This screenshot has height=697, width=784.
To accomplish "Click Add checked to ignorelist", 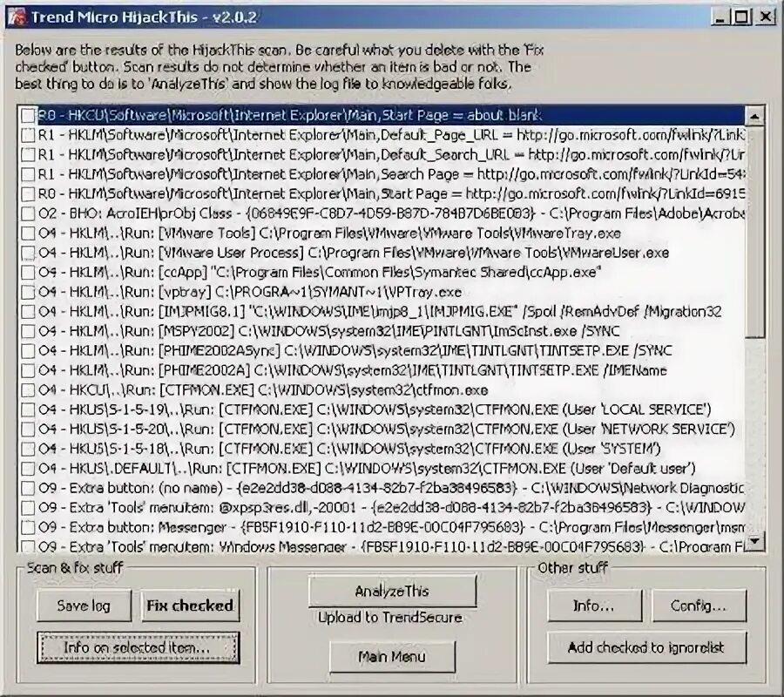I will point(646,647).
